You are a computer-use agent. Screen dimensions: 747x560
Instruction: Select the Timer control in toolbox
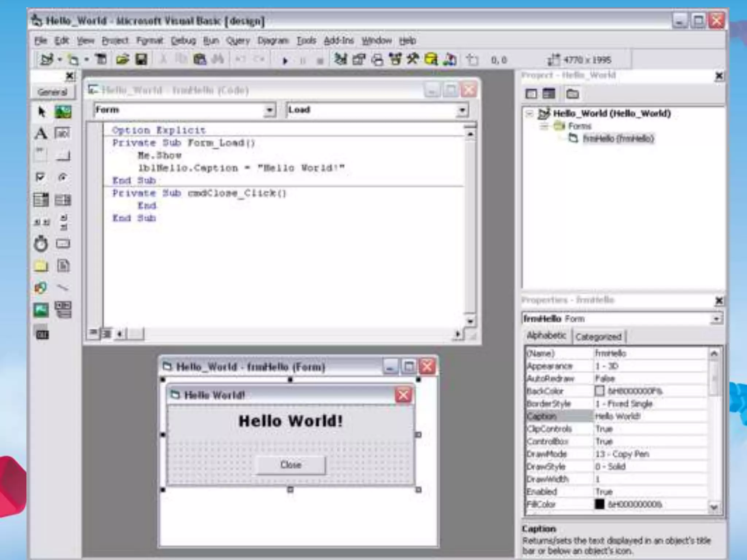click(40, 244)
